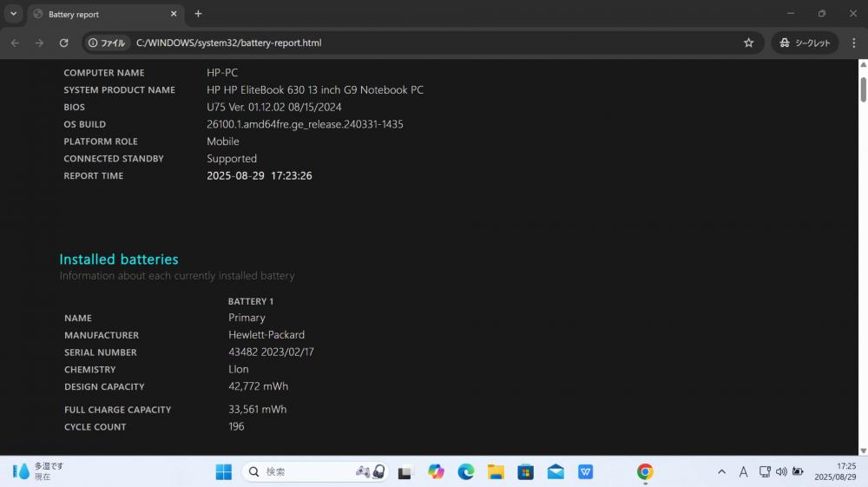Click page scrollbar up arrow
868x487 pixels.
coord(863,65)
